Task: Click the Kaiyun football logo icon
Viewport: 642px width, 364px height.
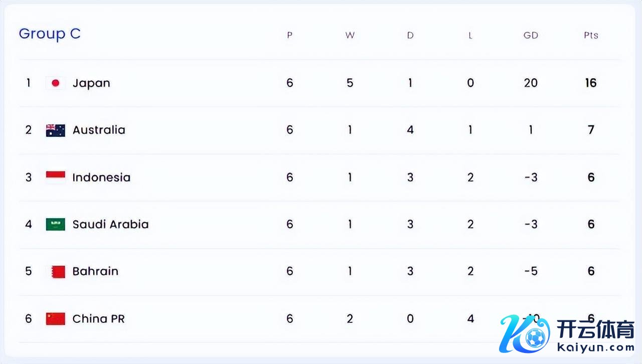Action: pyautogui.click(x=524, y=334)
